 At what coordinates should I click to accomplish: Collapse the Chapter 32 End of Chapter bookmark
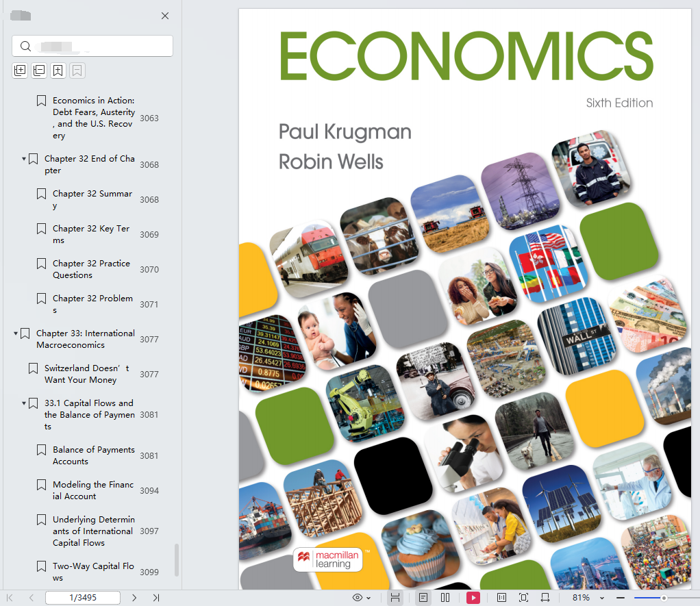click(24, 159)
